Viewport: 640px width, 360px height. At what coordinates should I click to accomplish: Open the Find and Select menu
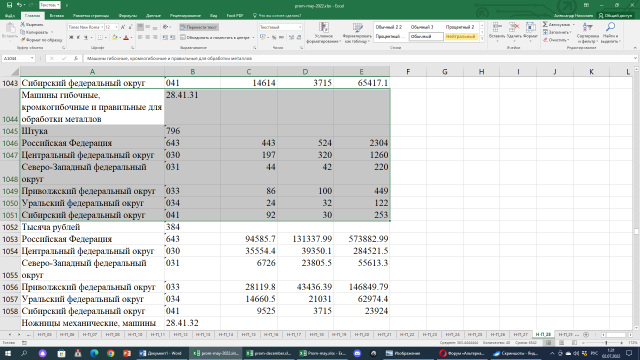[x=610, y=33]
